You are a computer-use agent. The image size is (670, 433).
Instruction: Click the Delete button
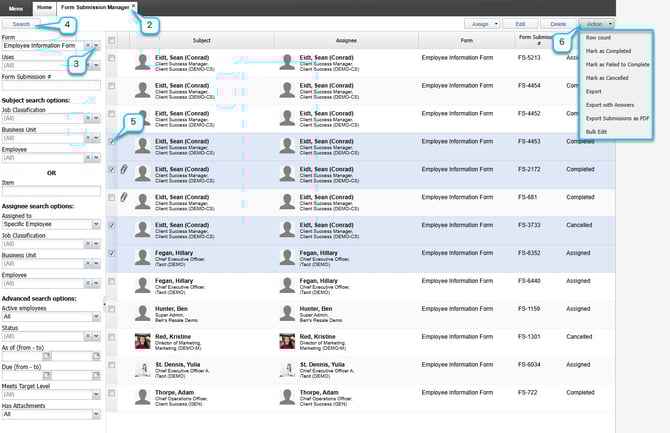click(558, 24)
